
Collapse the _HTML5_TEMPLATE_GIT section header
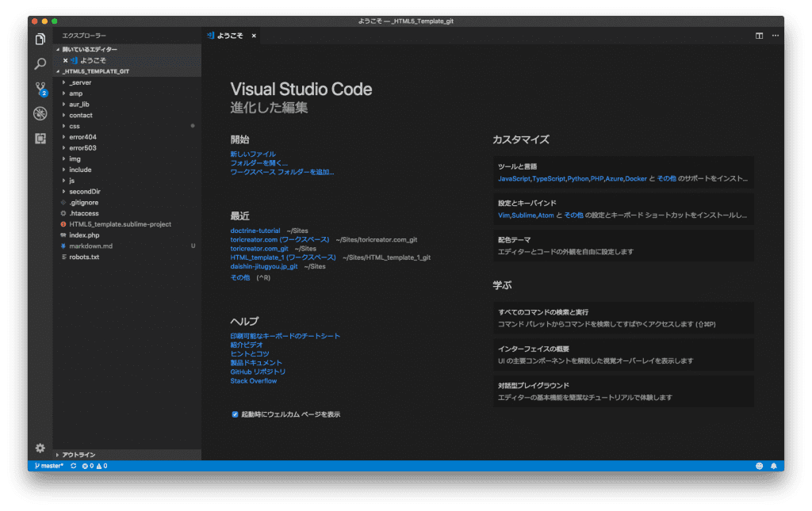point(95,71)
